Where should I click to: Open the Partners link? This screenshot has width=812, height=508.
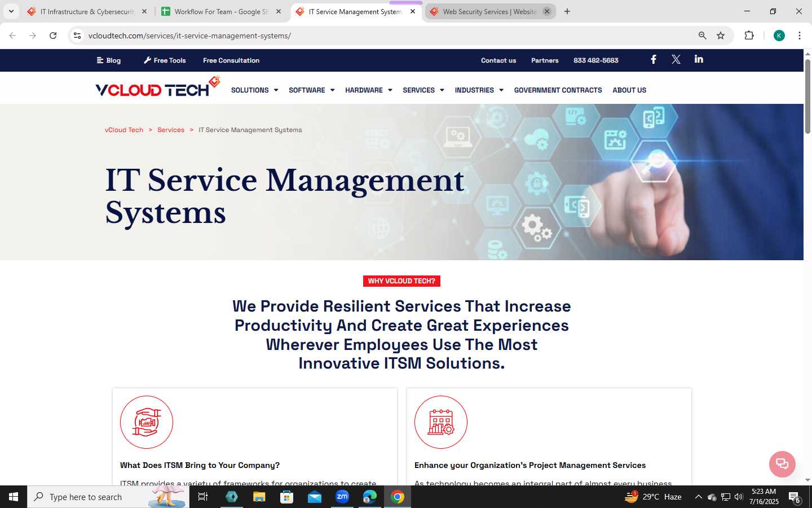click(x=545, y=60)
